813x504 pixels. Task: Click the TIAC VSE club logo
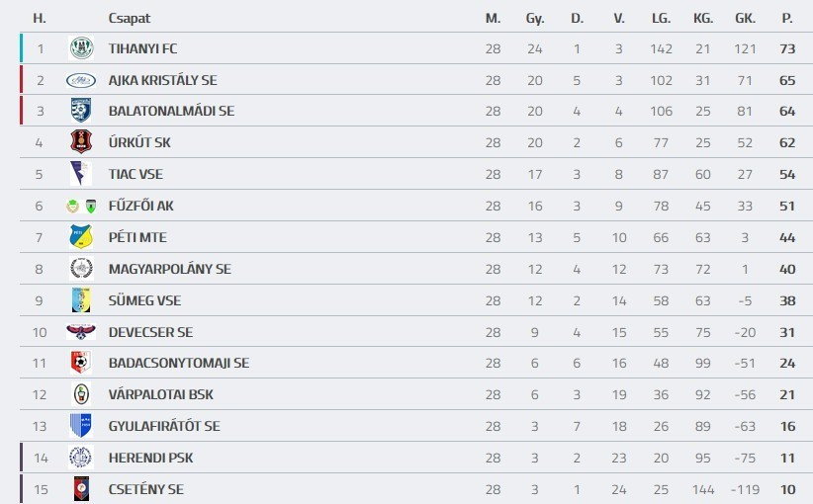click(x=80, y=174)
